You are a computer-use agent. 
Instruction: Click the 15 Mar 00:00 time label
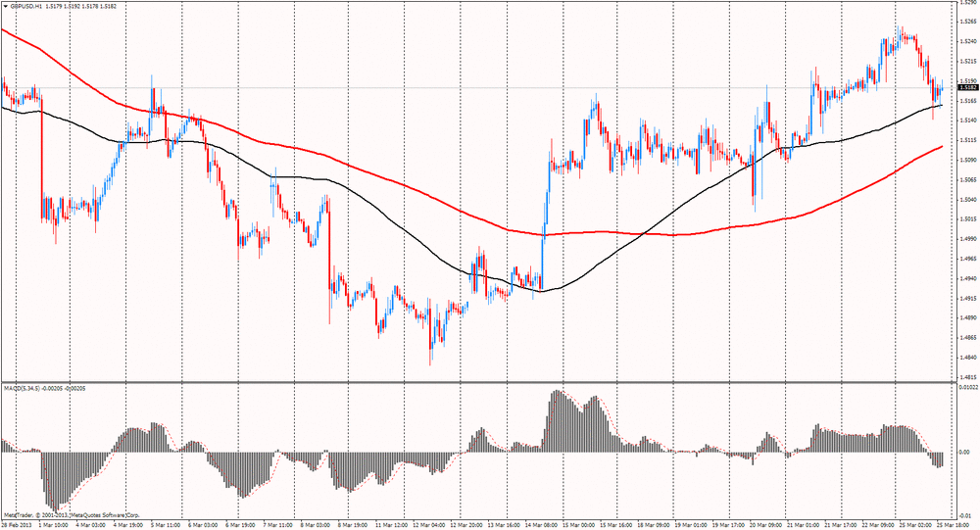(x=579, y=525)
